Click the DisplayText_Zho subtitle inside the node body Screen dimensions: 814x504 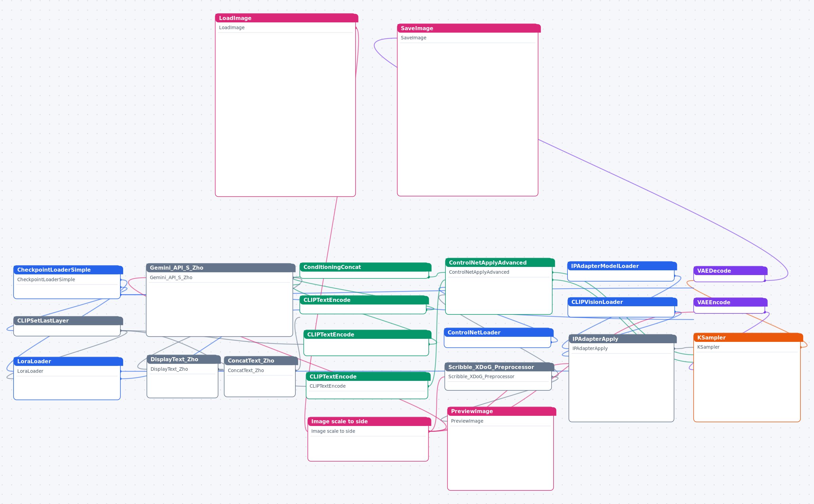click(x=169, y=369)
